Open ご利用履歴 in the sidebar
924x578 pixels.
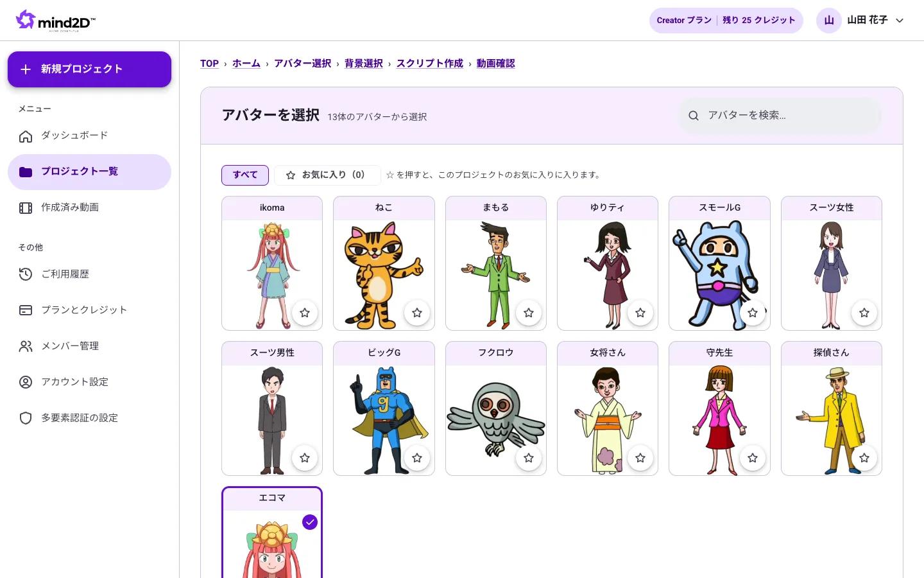tap(90, 275)
